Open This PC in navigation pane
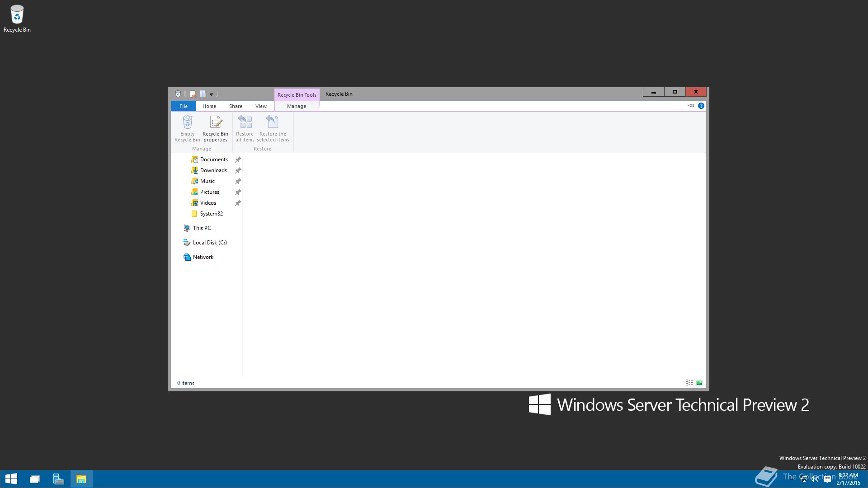Image resolution: width=868 pixels, height=488 pixels. click(x=202, y=228)
